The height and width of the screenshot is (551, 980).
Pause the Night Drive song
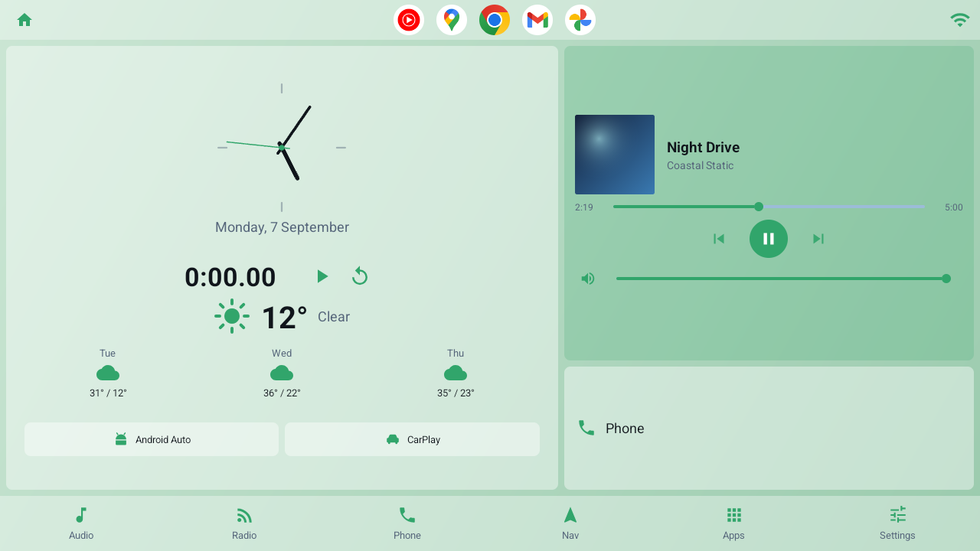click(x=769, y=239)
